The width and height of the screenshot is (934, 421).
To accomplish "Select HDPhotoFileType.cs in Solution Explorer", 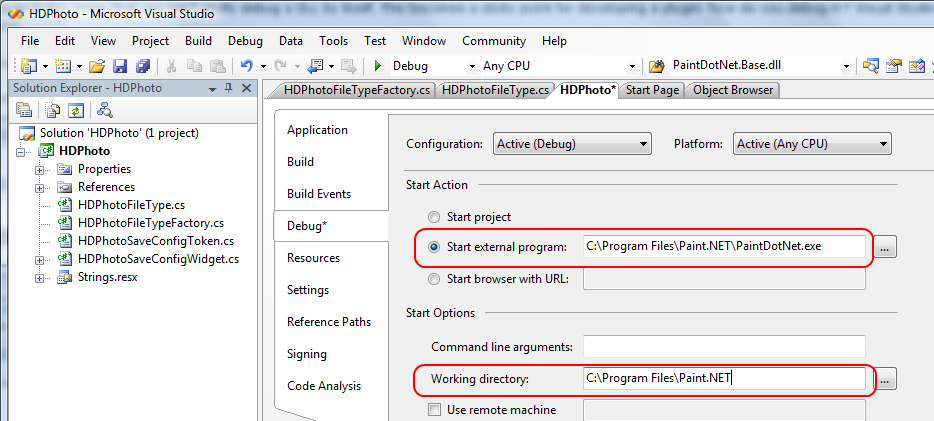I will [x=131, y=205].
